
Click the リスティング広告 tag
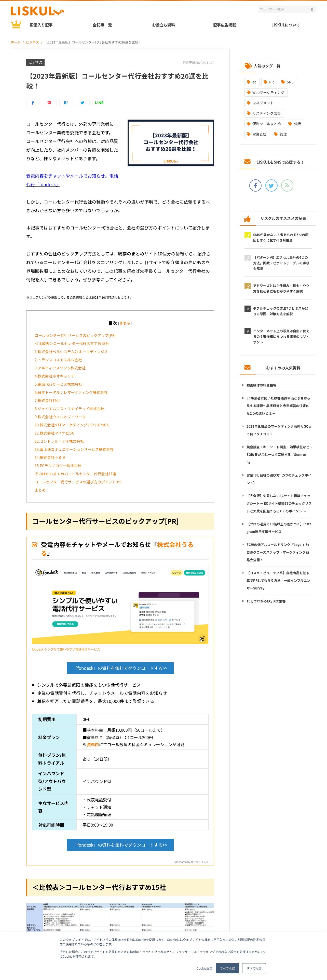264,113
